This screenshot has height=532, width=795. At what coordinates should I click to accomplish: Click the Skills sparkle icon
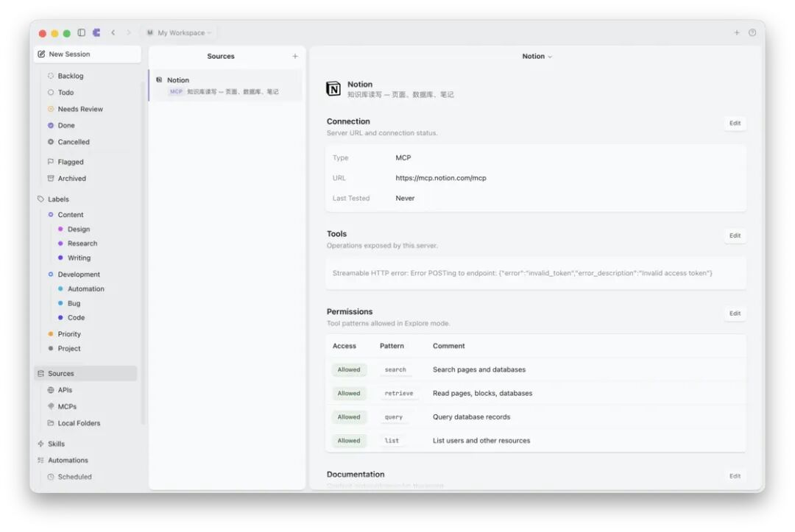[40, 444]
